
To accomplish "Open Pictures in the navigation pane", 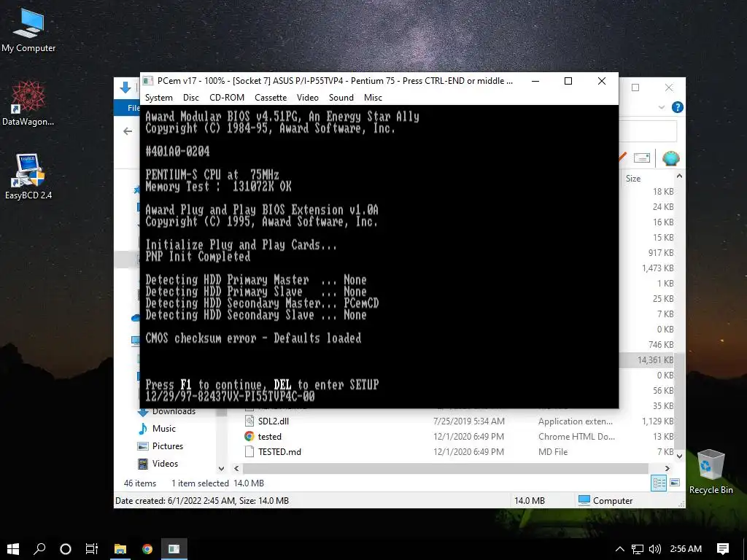I will [x=168, y=446].
